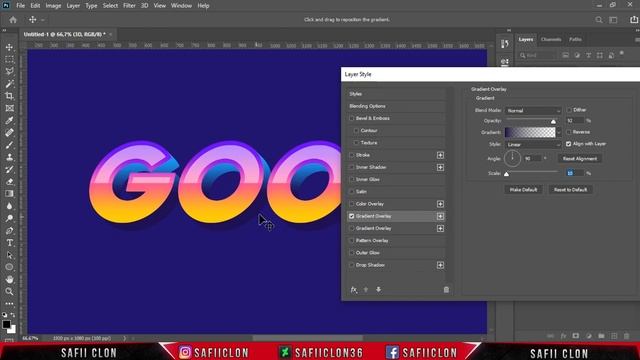
Task: Open the gradient picker dropdown arrow
Action: [559, 132]
